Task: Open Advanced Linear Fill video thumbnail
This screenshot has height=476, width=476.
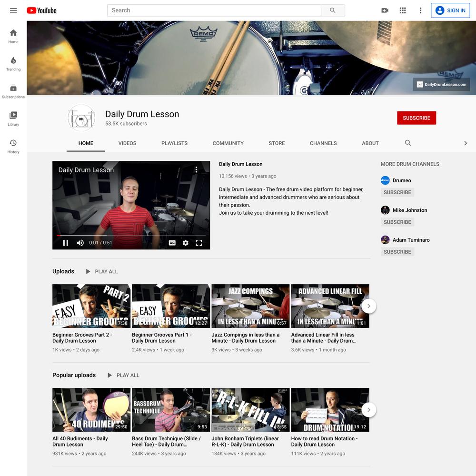Action: click(330, 306)
